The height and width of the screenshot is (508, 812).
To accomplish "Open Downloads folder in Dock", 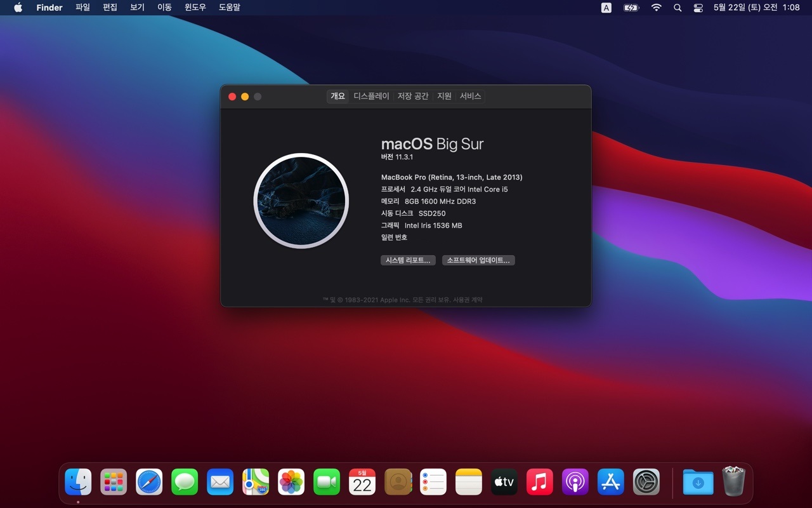I will 698,482.
